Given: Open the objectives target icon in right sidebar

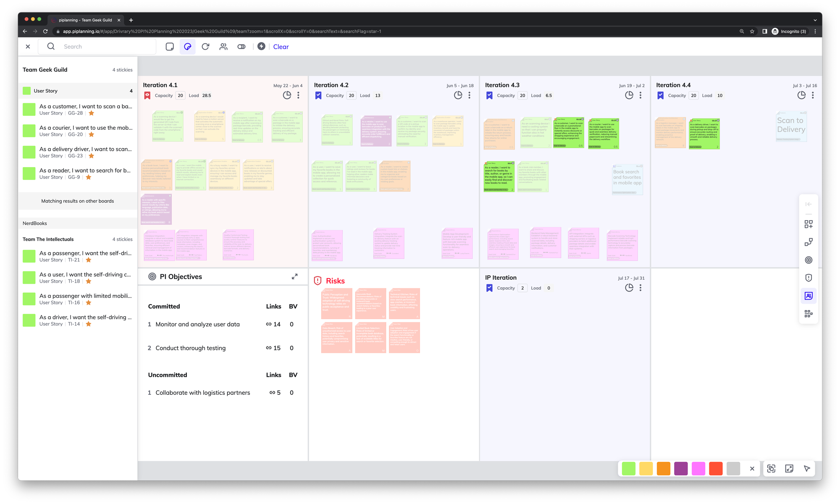Looking at the screenshot, I should click(x=808, y=260).
